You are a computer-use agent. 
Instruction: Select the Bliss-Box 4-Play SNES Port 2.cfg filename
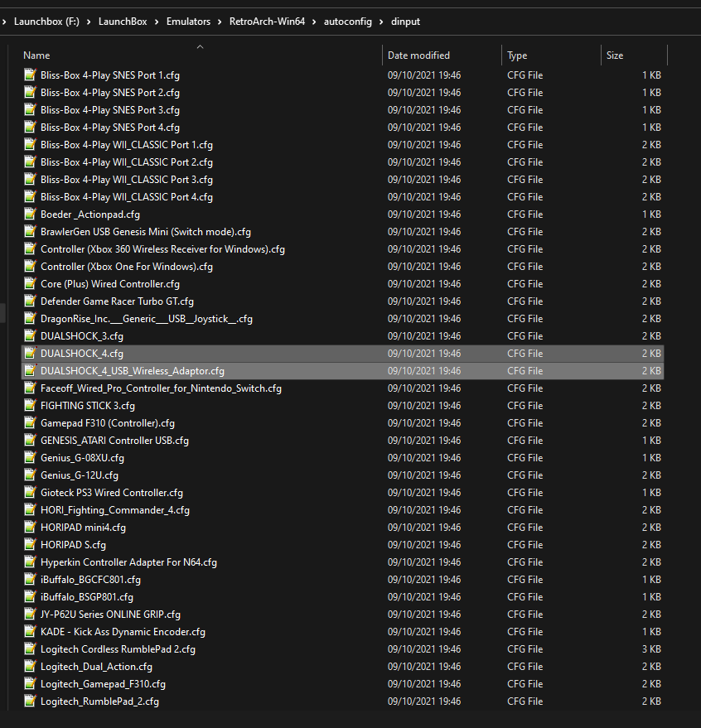click(x=110, y=93)
